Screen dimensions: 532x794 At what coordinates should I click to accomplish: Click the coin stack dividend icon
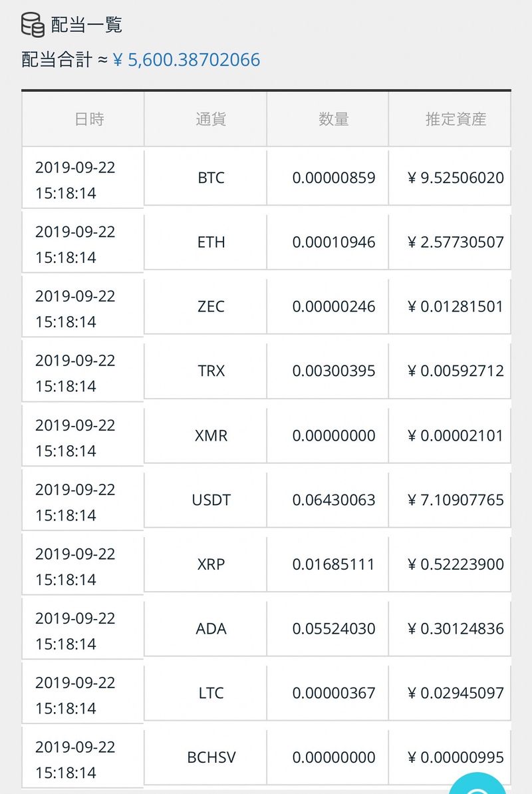(33, 25)
